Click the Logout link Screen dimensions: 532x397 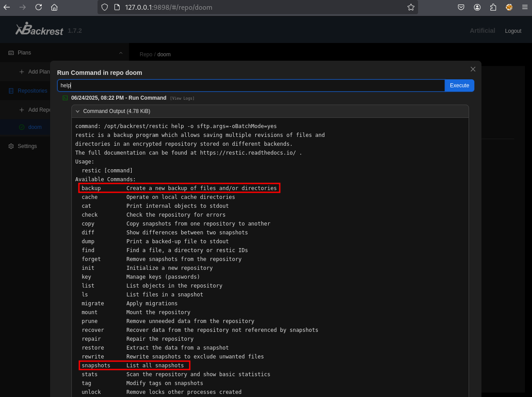point(513,31)
